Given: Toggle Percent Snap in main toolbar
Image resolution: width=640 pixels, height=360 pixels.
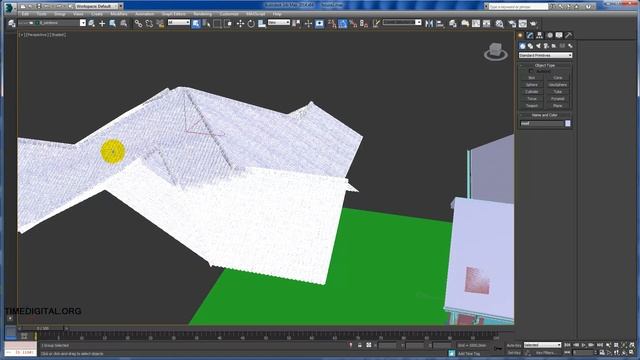Looking at the screenshot, I should (353, 24).
